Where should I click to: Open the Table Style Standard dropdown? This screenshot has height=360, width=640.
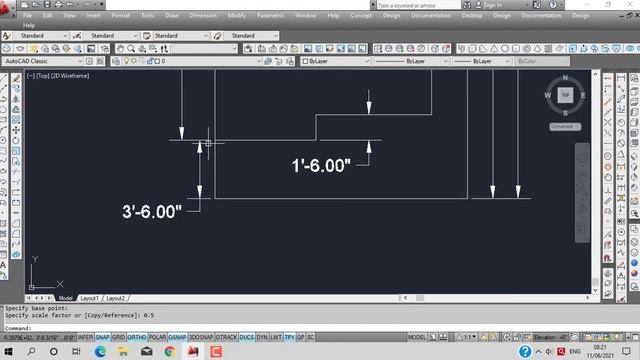pos(182,36)
